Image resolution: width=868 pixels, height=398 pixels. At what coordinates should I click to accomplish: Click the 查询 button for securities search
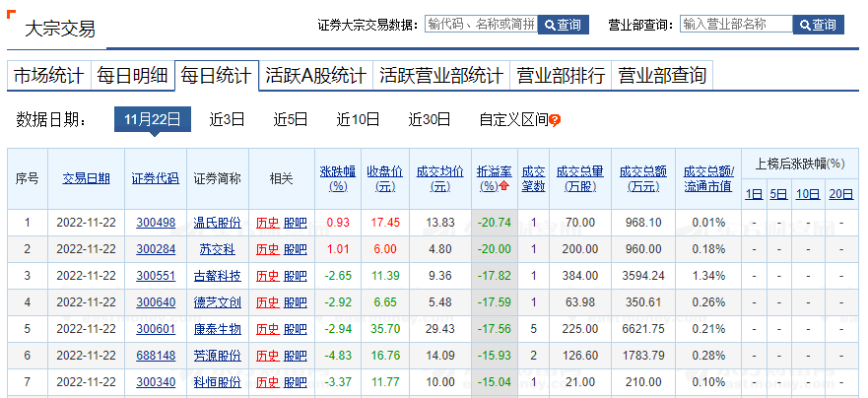pyautogui.click(x=564, y=25)
